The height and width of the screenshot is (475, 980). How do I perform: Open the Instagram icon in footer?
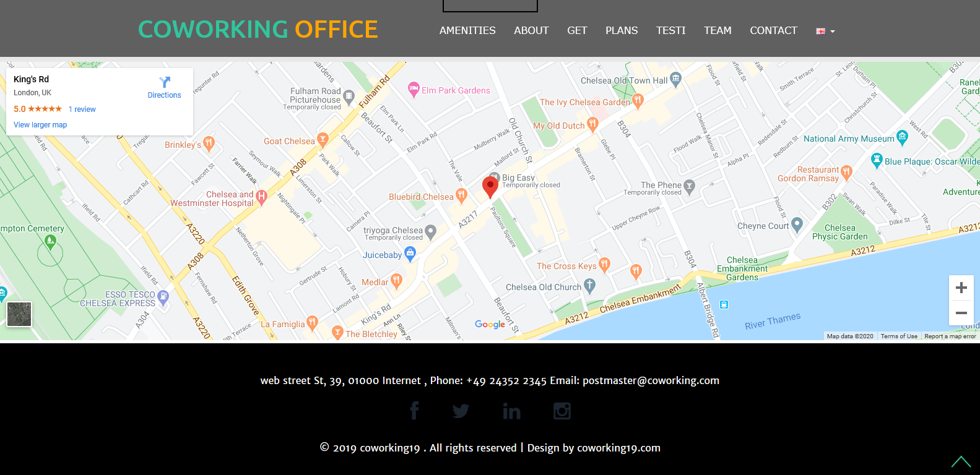562,411
